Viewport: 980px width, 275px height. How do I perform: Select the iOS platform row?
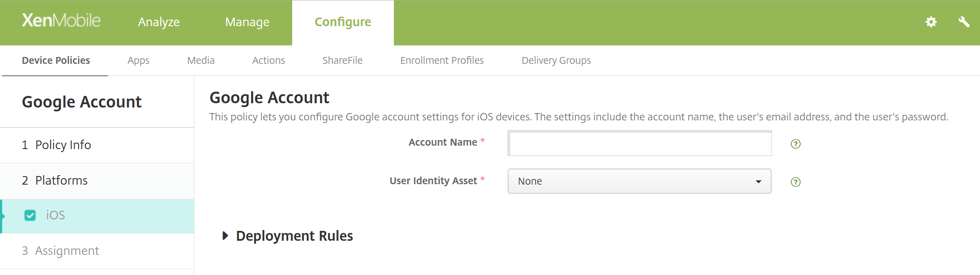pos(97,216)
